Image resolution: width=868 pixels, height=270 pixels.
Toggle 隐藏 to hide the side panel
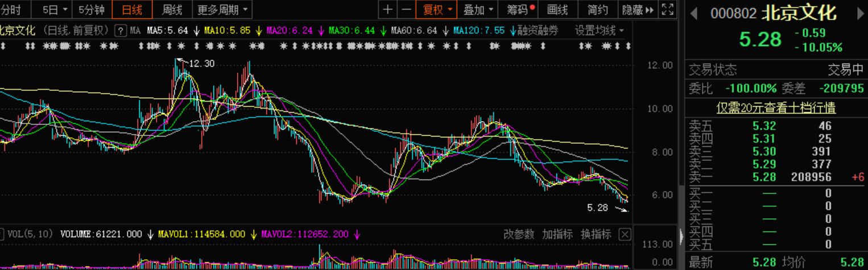pos(638,9)
